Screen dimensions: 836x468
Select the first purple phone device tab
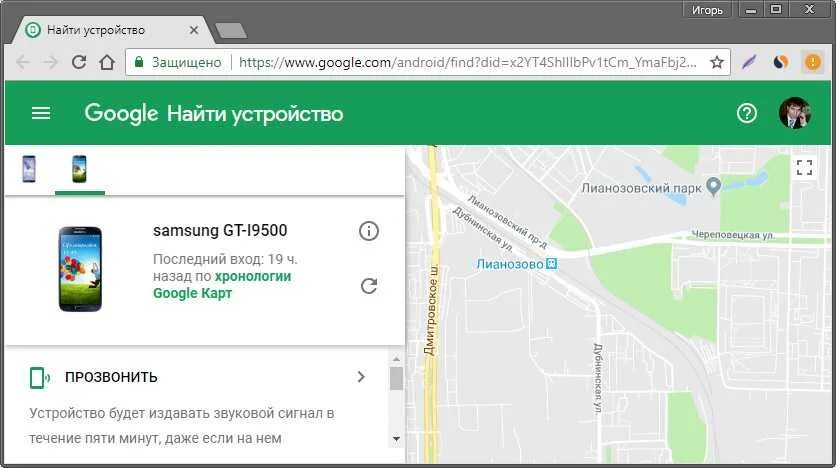29,169
